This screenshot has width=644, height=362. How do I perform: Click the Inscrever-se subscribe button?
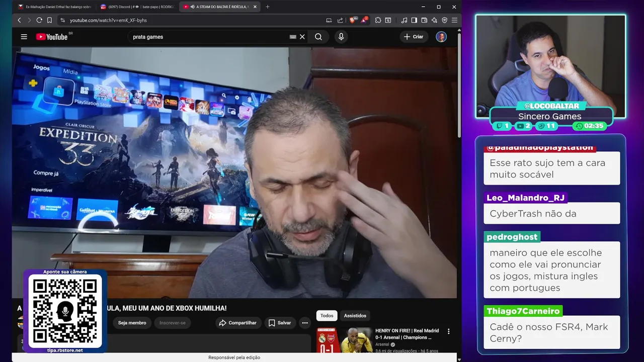tap(173, 323)
